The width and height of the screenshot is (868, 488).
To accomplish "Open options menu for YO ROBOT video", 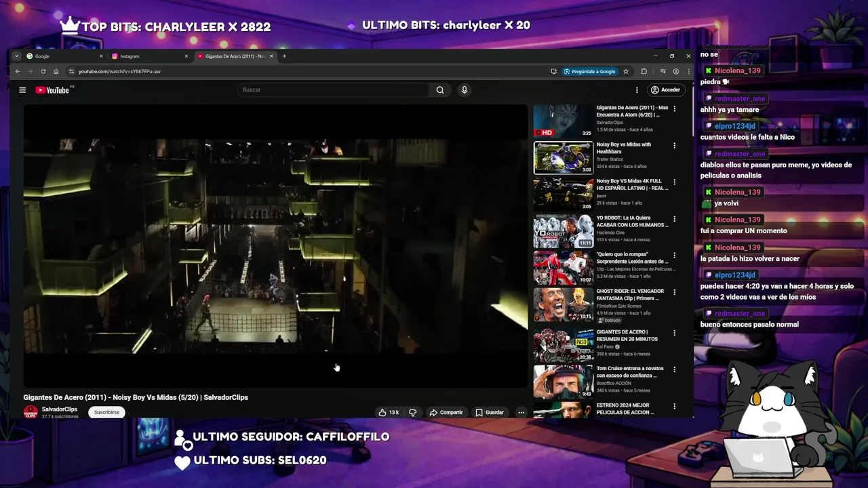I will (674, 219).
